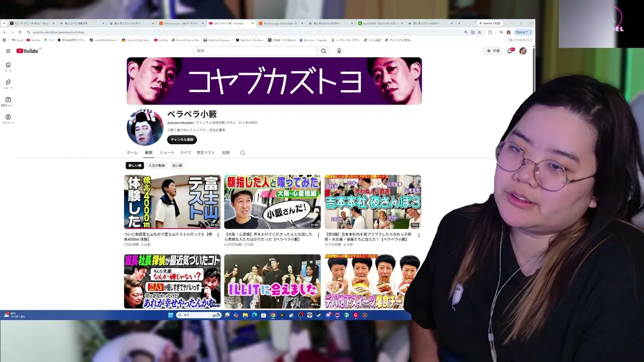Open the options menu for the 大阪・心斎橋 video
The image size is (644, 362).
pos(318,235)
